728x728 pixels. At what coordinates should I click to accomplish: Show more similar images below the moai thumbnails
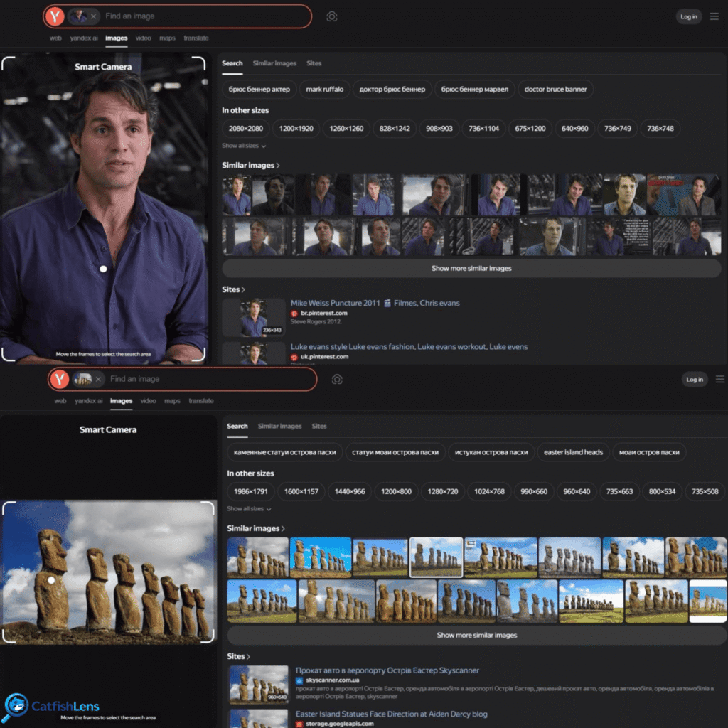tap(476, 635)
